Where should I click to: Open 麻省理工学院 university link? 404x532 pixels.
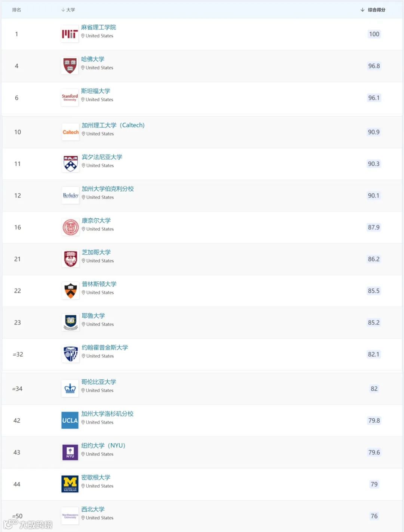(98, 27)
